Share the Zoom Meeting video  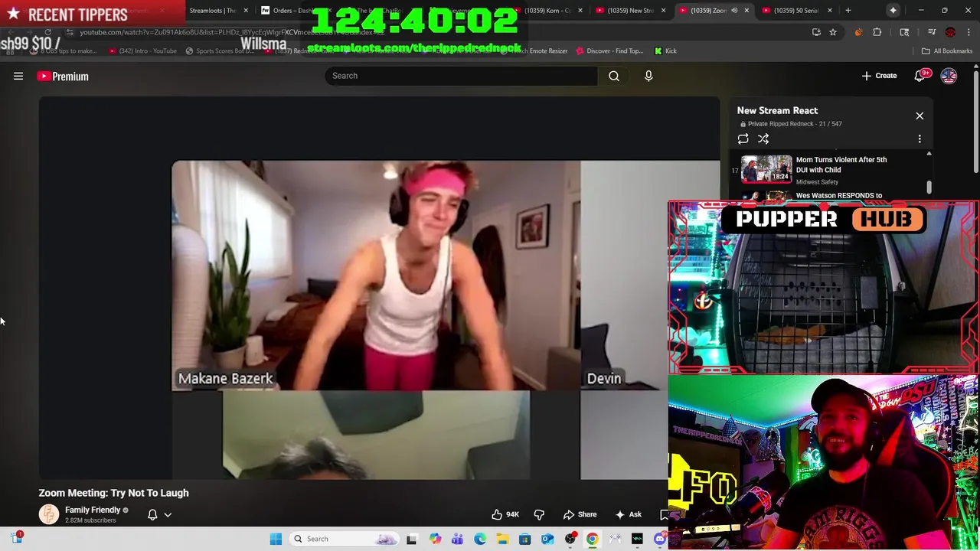(580, 514)
